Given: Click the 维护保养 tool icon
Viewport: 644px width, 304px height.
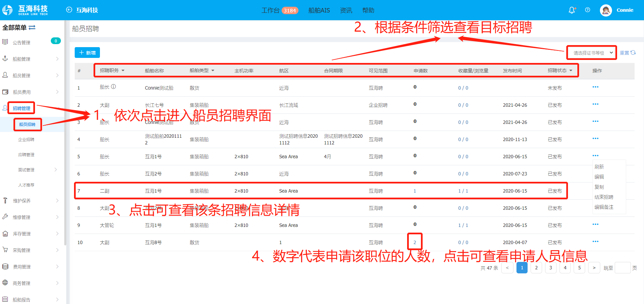Looking at the screenshot, I should (x=5, y=200).
